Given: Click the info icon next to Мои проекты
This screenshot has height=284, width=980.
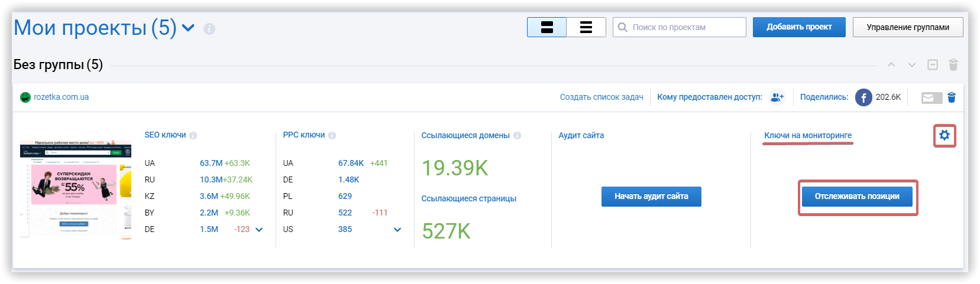Looking at the screenshot, I should [209, 28].
